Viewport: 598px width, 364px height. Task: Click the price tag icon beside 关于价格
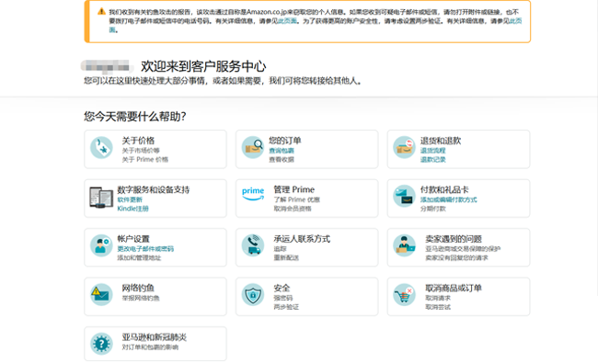point(101,148)
